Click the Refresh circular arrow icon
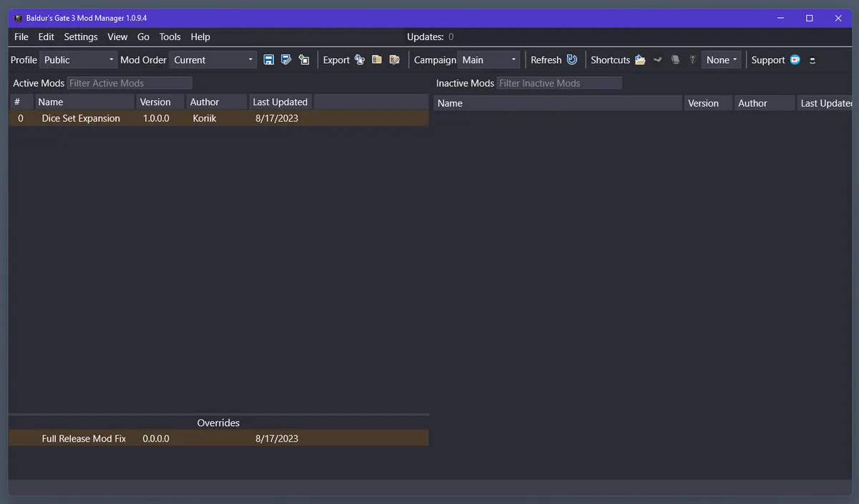859x504 pixels. pos(572,60)
